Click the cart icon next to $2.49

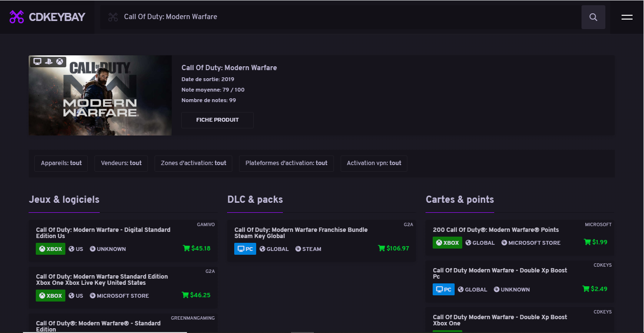pyautogui.click(x=586, y=289)
